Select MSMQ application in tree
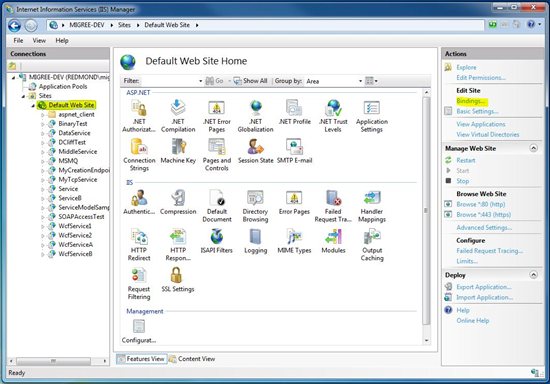 68,161
